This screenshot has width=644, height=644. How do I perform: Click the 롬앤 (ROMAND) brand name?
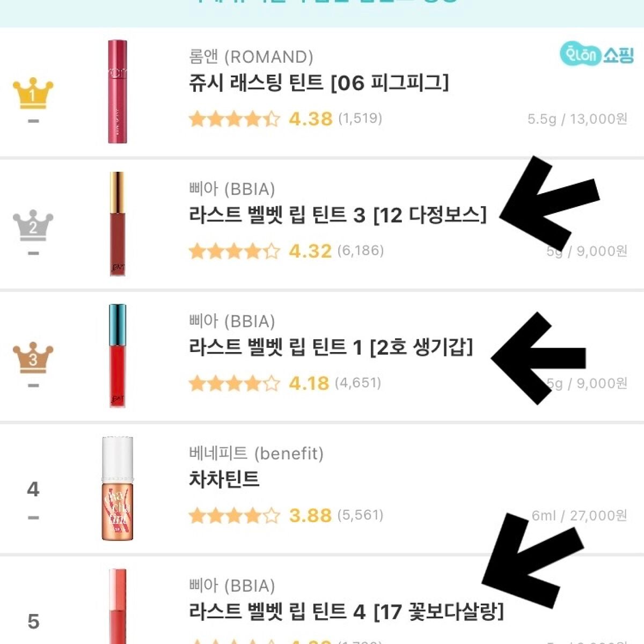point(251,57)
